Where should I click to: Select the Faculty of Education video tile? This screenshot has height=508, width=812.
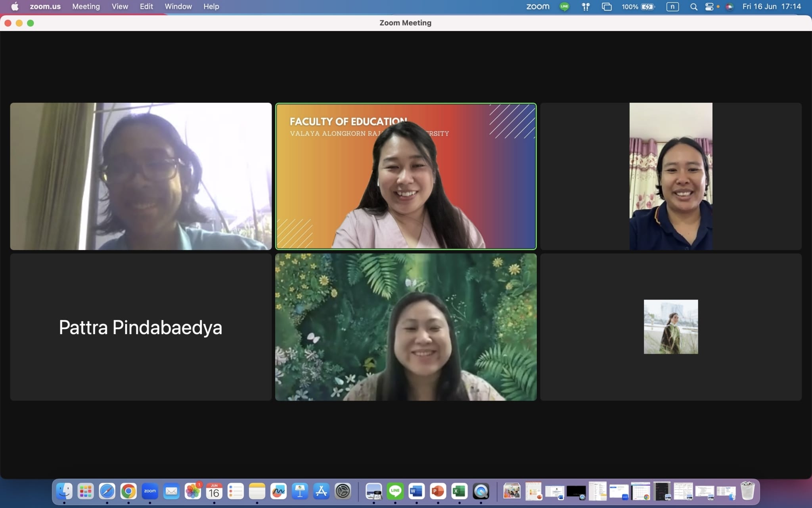[x=406, y=176]
